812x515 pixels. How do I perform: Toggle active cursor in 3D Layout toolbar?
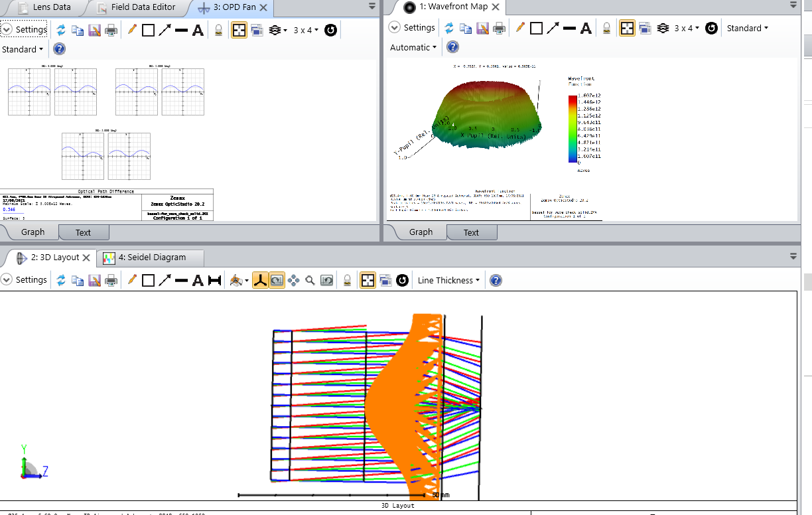pyautogui.click(x=368, y=281)
